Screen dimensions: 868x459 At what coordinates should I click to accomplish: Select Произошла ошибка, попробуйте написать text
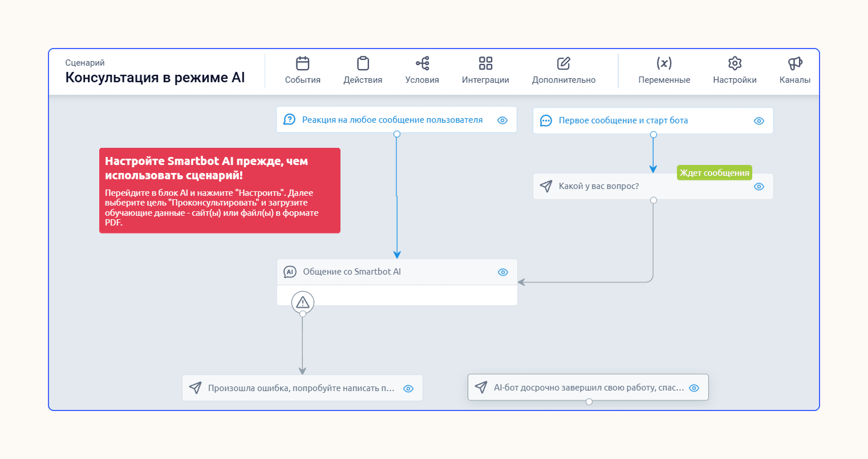(301, 388)
